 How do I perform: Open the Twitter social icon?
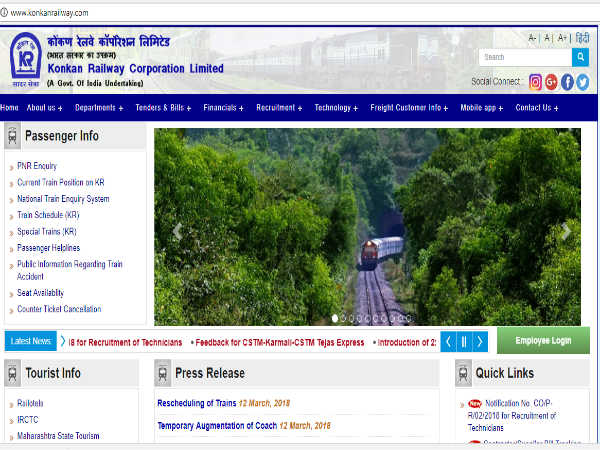click(582, 82)
